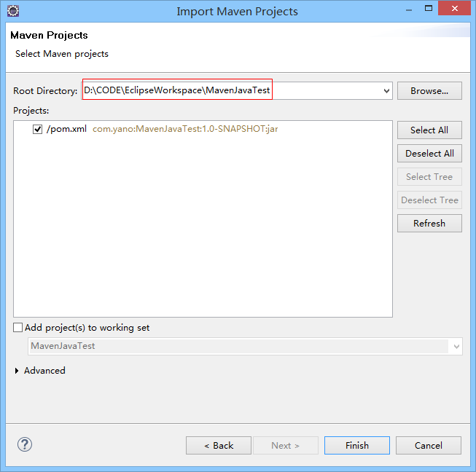Click the Cancel button

(x=429, y=446)
